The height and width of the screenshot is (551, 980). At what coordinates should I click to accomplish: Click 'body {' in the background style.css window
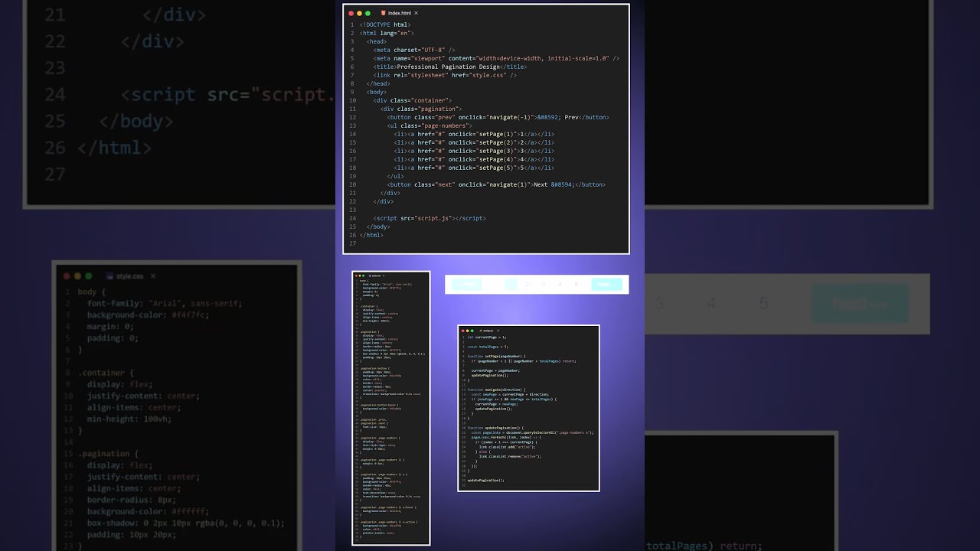[x=91, y=292]
